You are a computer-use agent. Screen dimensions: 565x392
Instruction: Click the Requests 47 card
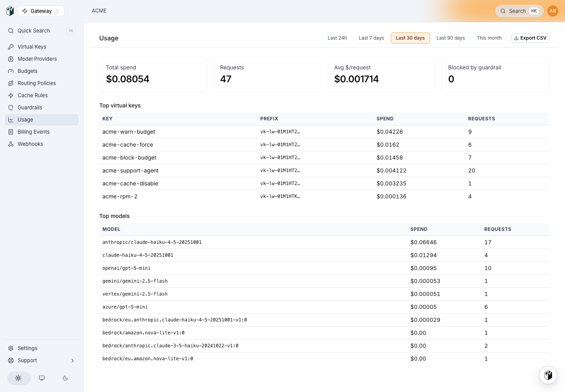[267, 74]
